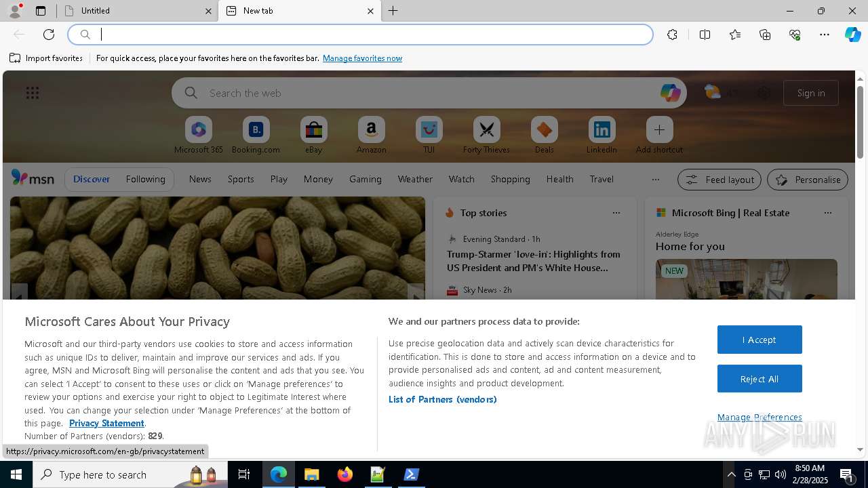Open List of Partners (vendors) link
The image size is (868, 488).
[443, 399]
